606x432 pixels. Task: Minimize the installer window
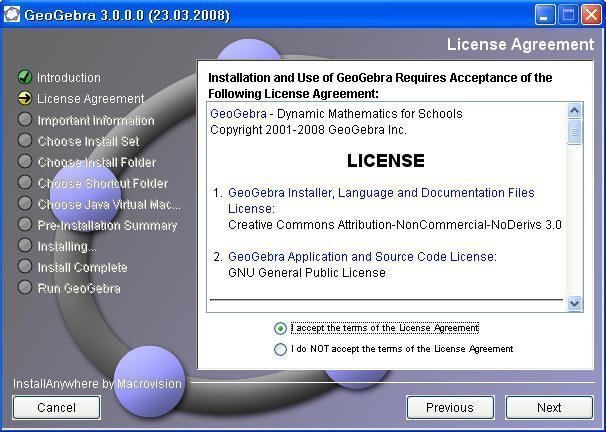(545, 15)
